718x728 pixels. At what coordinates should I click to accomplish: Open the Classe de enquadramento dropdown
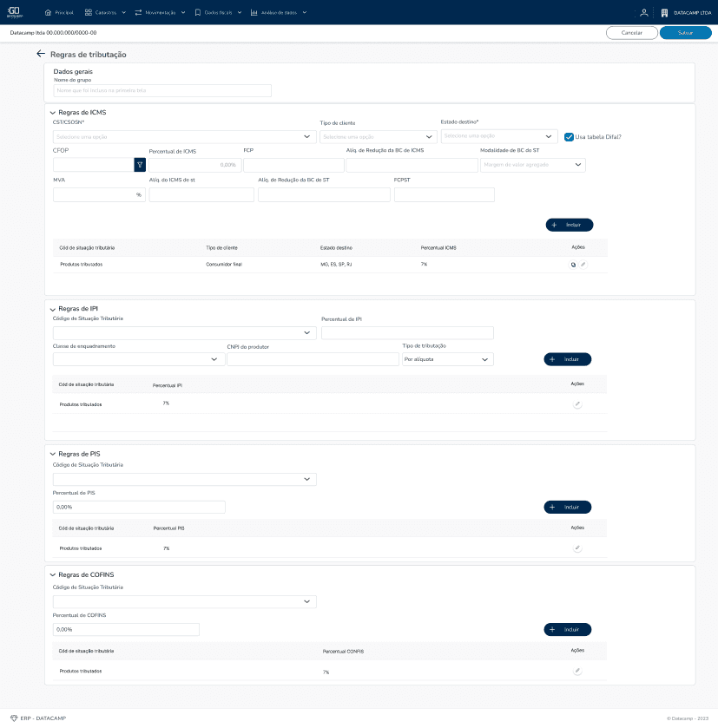coord(139,359)
